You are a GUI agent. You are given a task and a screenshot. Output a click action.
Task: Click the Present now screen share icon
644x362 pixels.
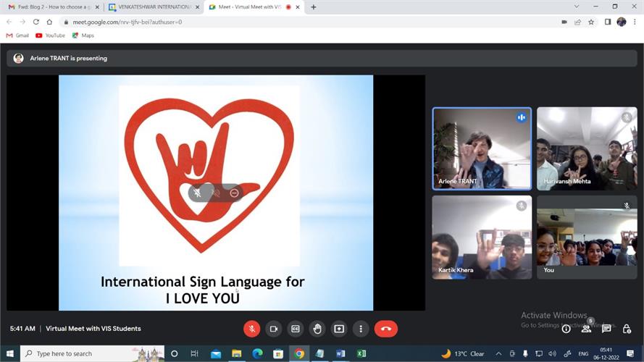(339, 329)
